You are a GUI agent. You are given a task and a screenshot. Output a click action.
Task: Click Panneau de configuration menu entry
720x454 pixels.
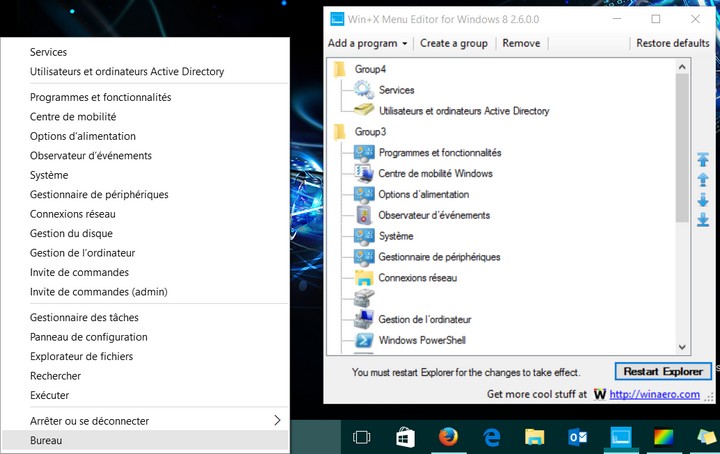88,337
